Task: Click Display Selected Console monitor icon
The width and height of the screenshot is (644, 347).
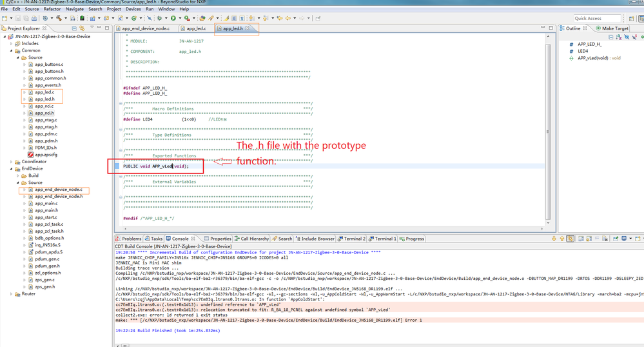Action: tap(624, 239)
